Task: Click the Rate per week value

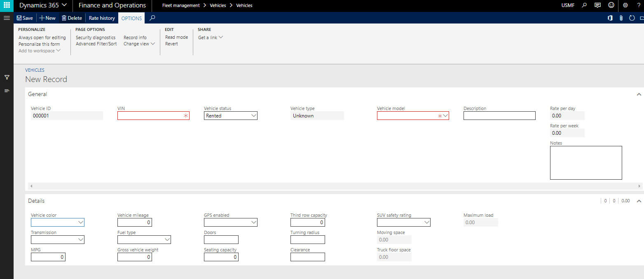Action: tap(567, 133)
